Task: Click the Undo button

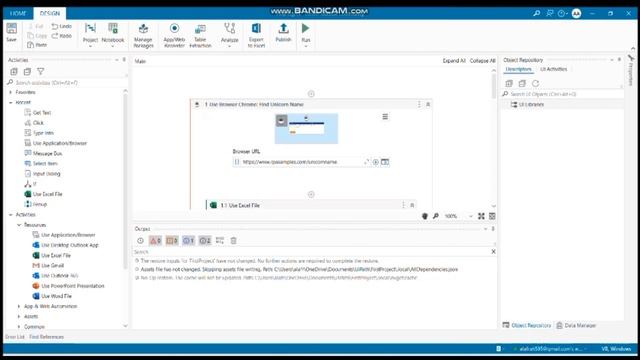Action: pyautogui.click(x=62, y=26)
